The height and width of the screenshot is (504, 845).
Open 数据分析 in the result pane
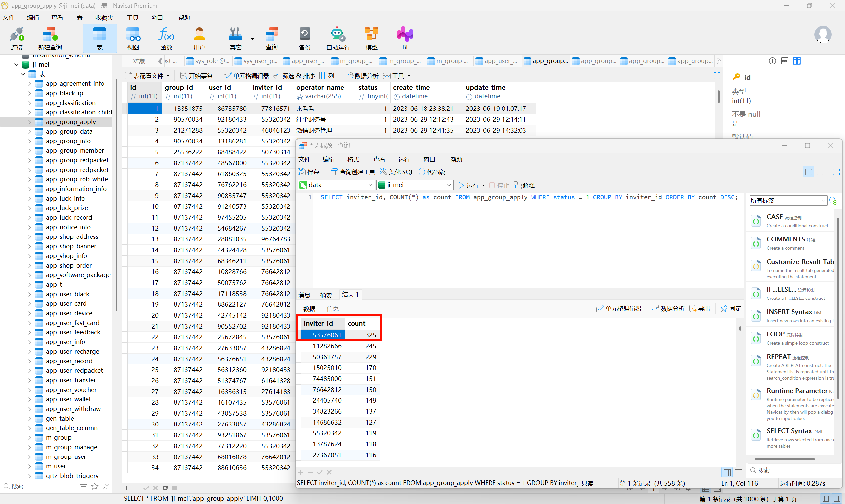click(x=667, y=308)
